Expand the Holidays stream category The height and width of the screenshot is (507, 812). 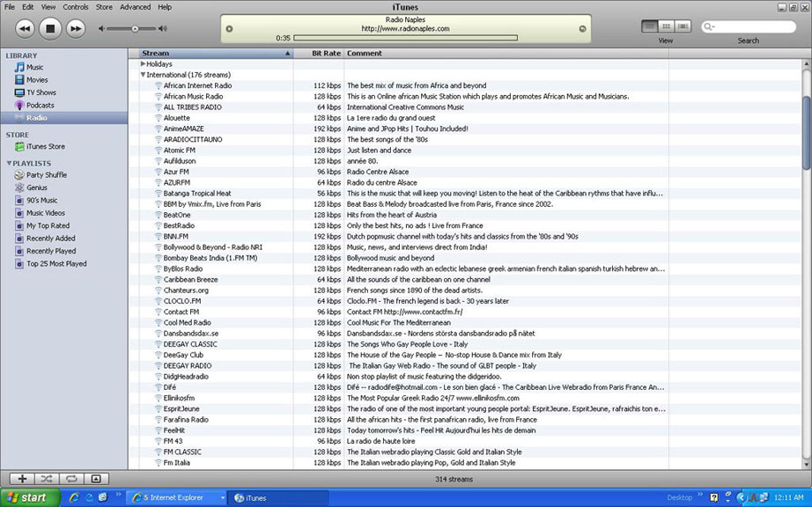tap(143, 64)
